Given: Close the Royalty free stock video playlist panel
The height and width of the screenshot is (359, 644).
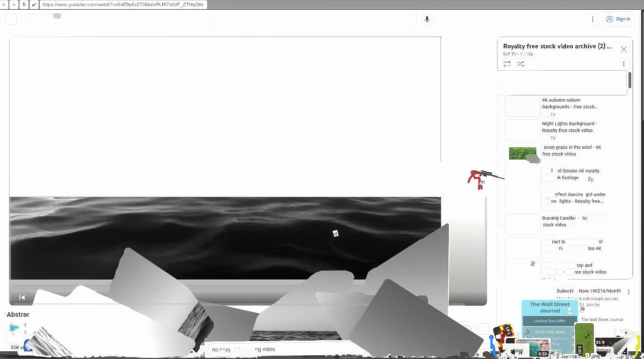Looking at the screenshot, I should click(x=624, y=49).
